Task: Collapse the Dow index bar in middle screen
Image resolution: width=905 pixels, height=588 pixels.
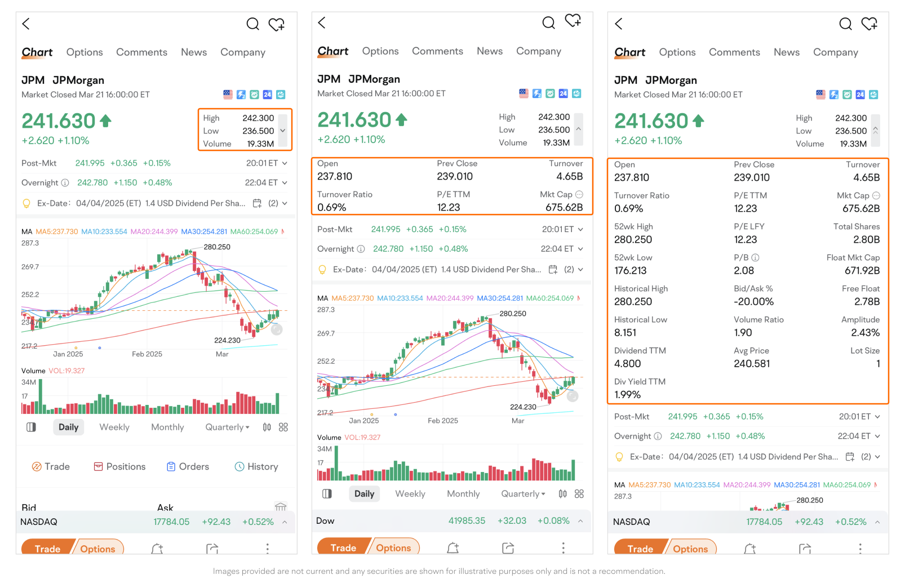Action: pyautogui.click(x=580, y=521)
